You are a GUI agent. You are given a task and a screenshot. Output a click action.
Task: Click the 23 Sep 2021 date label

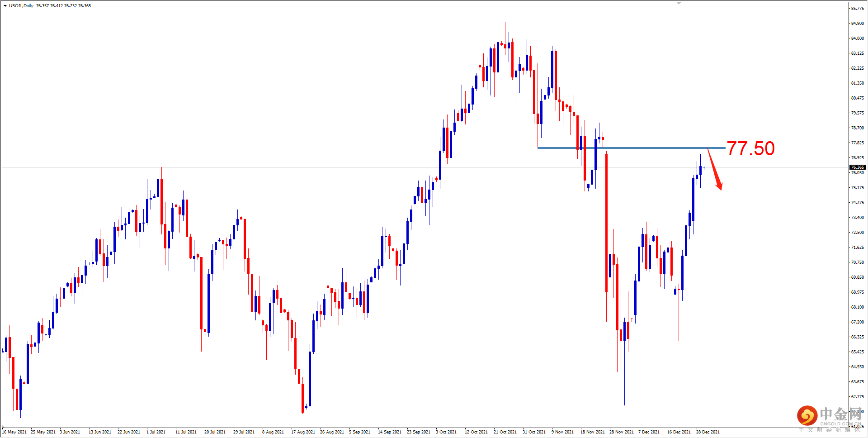[419, 432]
